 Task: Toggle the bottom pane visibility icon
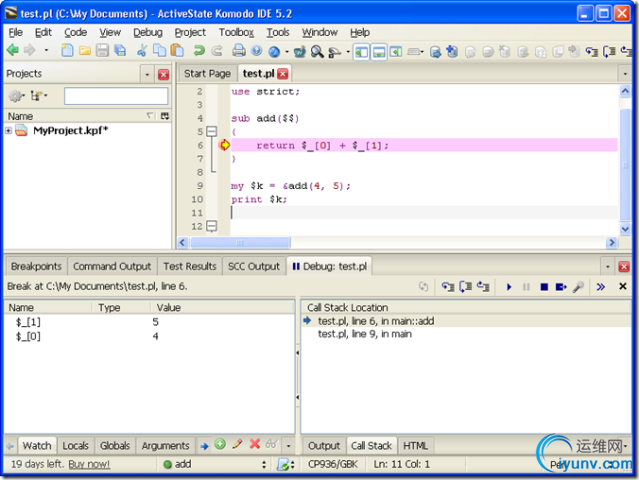point(379,52)
